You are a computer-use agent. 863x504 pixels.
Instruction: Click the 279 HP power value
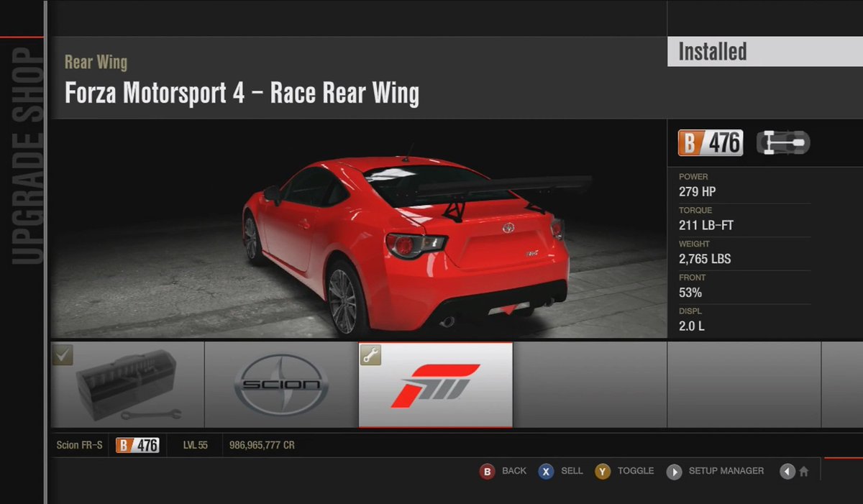[697, 192]
